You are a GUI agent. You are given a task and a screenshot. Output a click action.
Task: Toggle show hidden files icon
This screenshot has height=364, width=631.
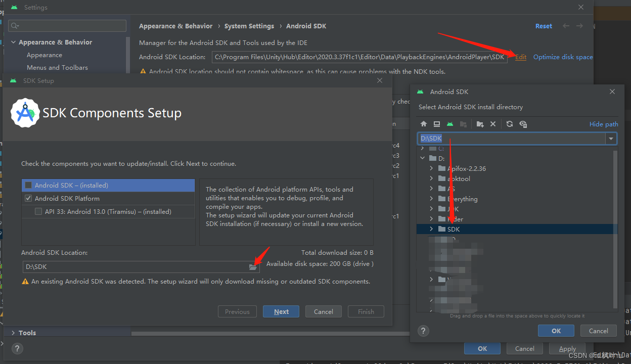(523, 124)
